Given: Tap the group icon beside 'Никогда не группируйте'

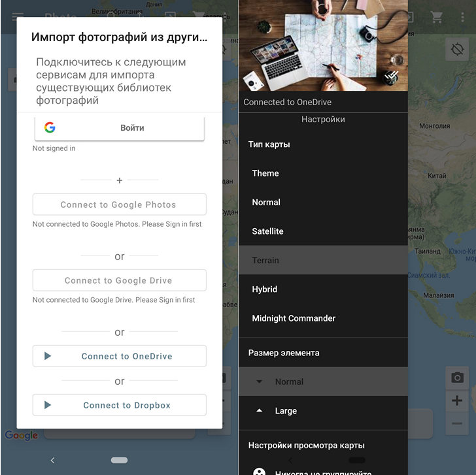Looking at the screenshot, I should click(x=259, y=472).
